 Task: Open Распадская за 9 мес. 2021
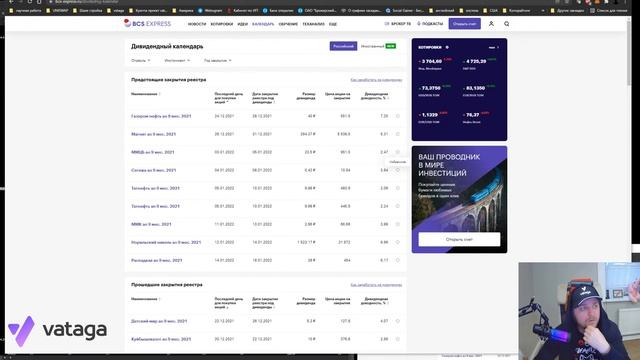(157, 260)
